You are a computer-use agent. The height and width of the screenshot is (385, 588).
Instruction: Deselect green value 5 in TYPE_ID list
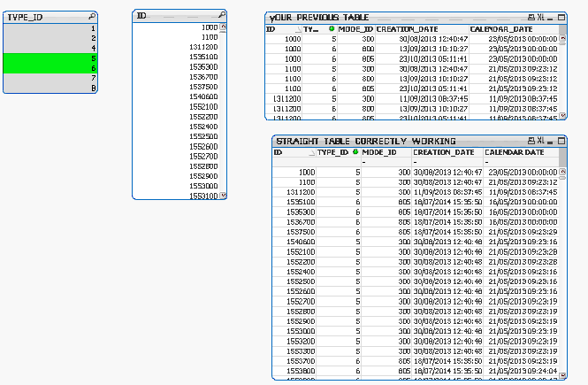(50, 58)
